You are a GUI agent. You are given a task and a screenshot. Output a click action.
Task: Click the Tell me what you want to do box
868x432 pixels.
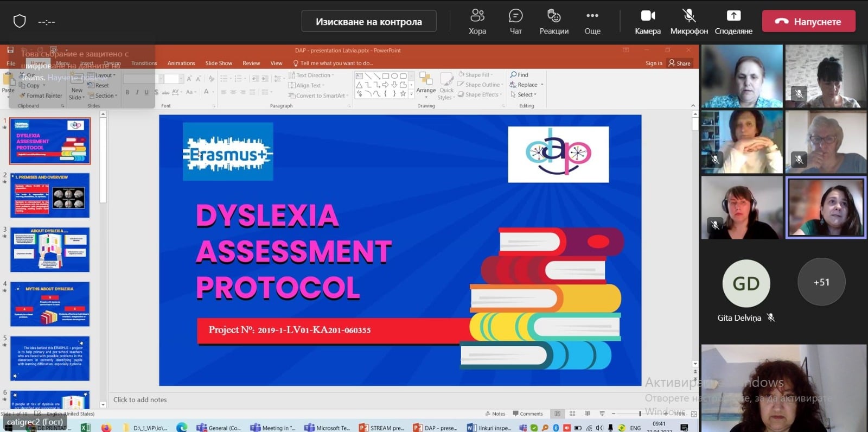pyautogui.click(x=333, y=63)
